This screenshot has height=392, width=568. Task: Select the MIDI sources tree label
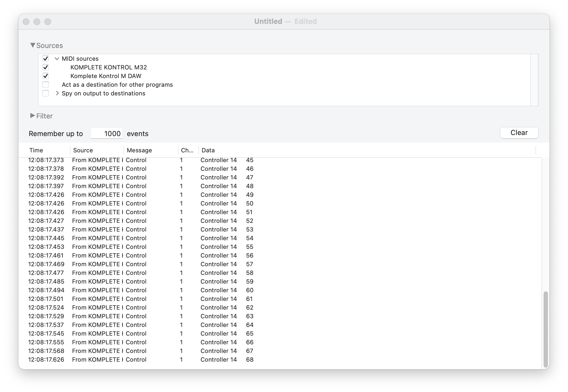[x=80, y=59]
